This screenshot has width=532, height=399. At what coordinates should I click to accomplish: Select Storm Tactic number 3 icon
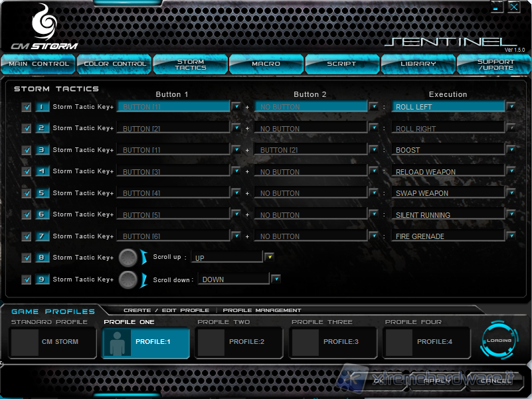click(x=42, y=150)
